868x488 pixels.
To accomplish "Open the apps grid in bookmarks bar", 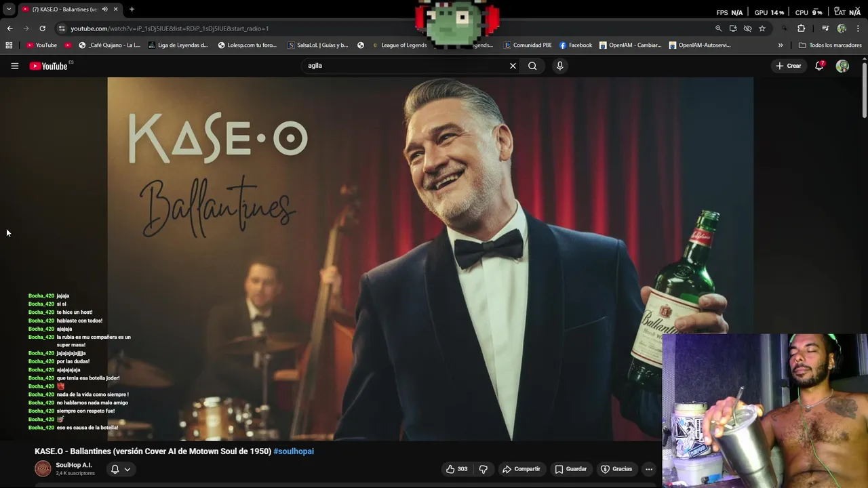I will click(9, 45).
